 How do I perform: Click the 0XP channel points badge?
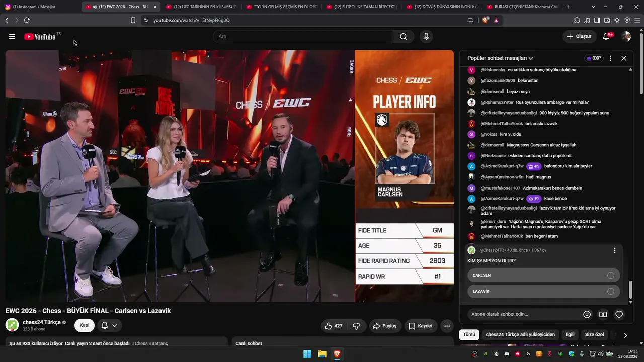(x=594, y=58)
